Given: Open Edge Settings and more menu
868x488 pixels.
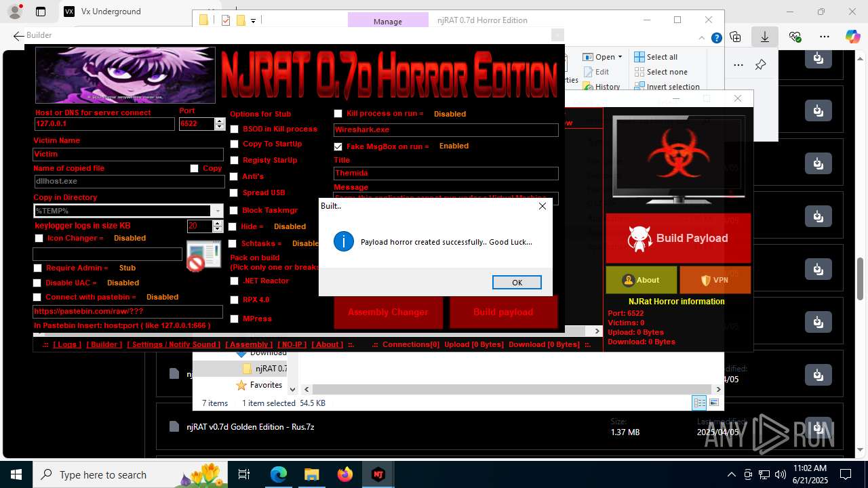Looking at the screenshot, I should 825,37.
